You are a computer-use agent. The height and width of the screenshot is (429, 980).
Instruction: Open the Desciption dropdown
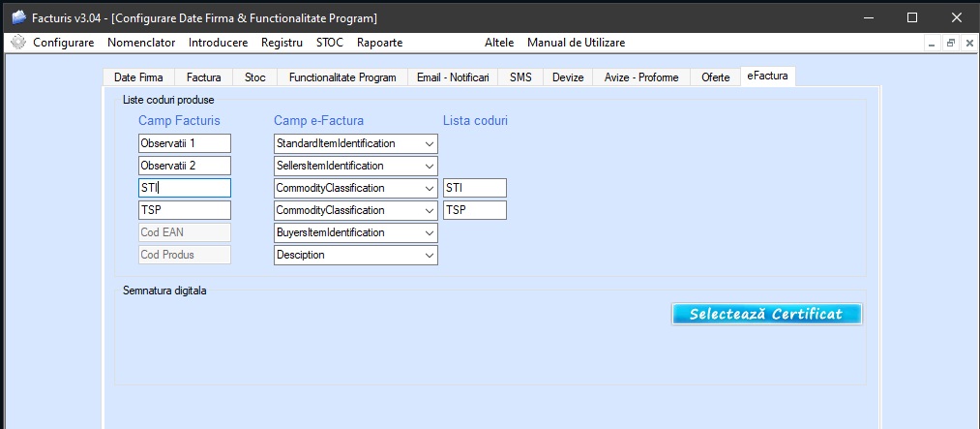(x=356, y=255)
